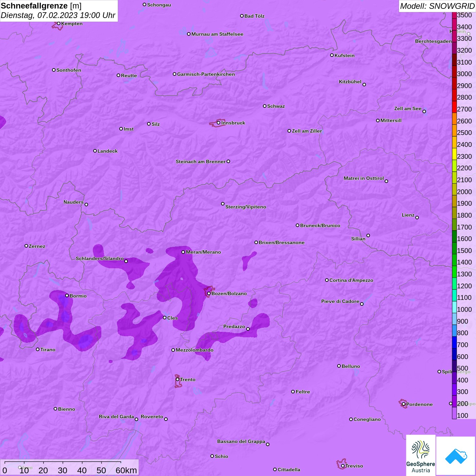Screen dimensions: 476x476
Task: Click the Treviso city marker dot
Action: (343, 466)
